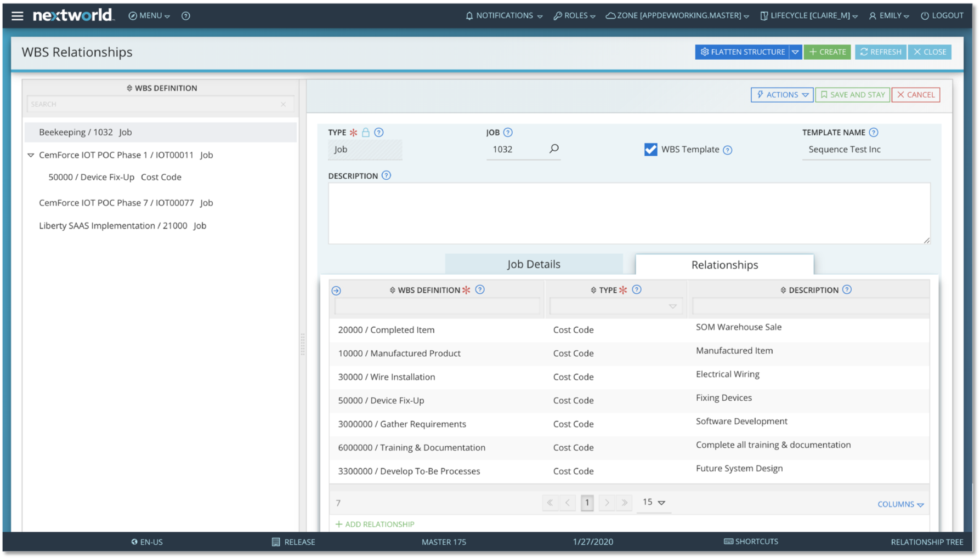Click the Job field search magnifier icon
This screenshot has height=558, width=980.
[x=554, y=149]
